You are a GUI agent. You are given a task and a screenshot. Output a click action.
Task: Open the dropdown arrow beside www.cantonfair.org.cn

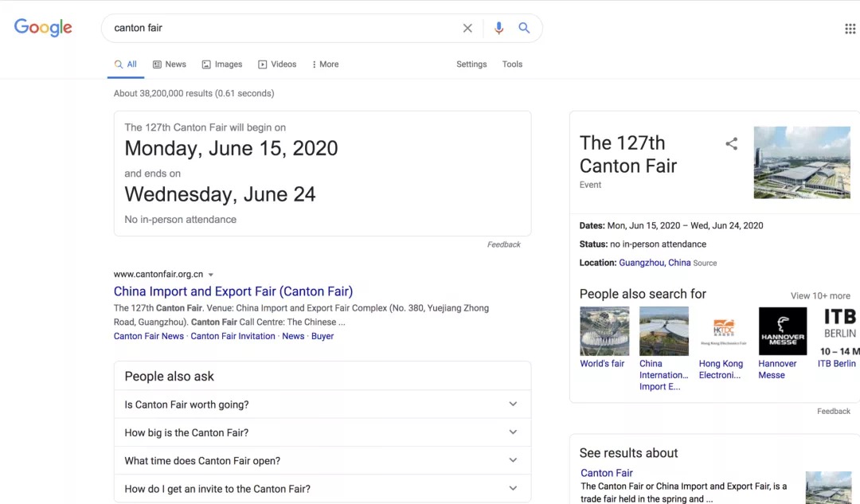click(210, 274)
